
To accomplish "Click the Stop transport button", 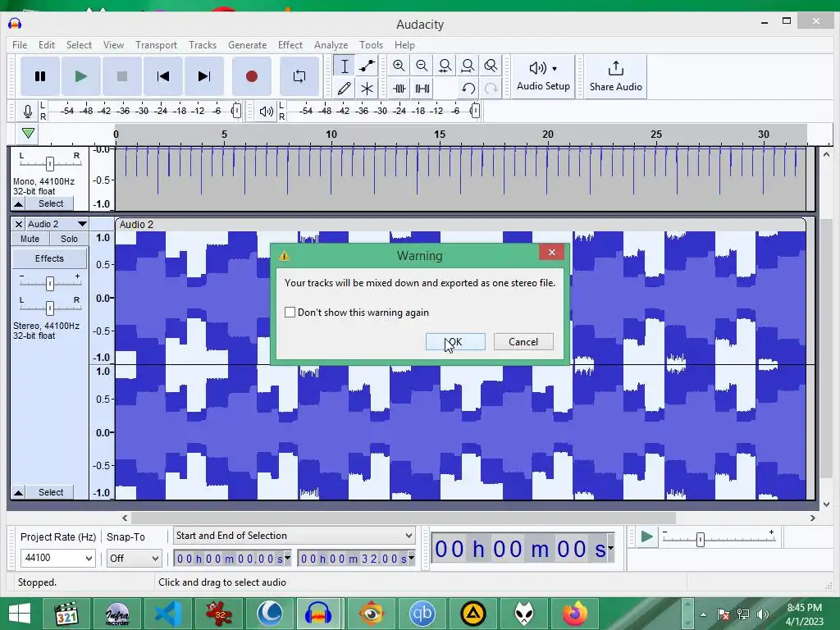I will pos(122,76).
